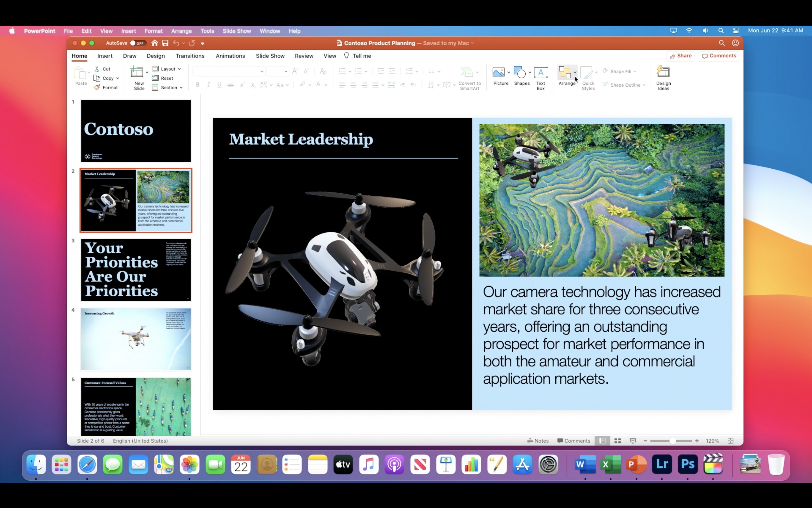Image resolution: width=812 pixels, height=508 pixels.
Task: Open Safari from the Dock
Action: 87,464
